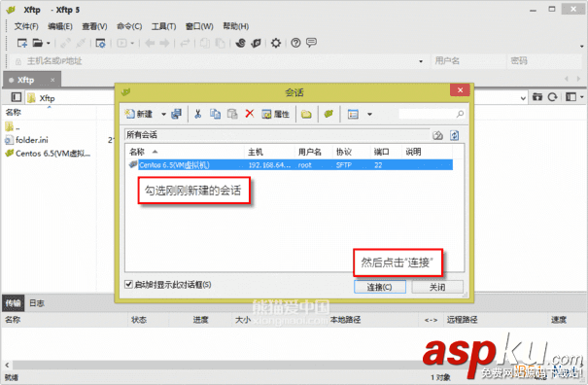Sort sessions by 端口 column header
Viewport: 588px width, 385px height.
(387, 152)
